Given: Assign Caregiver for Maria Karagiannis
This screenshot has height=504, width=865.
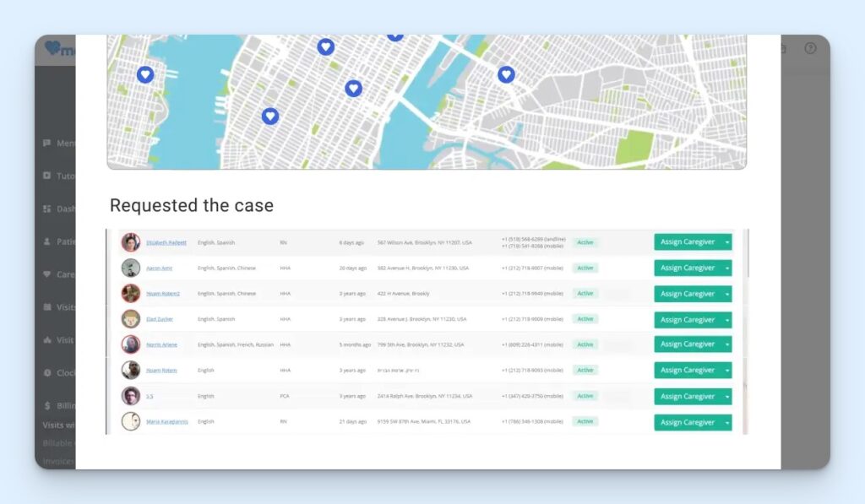Looking at the screenshot, I should 688,422.
